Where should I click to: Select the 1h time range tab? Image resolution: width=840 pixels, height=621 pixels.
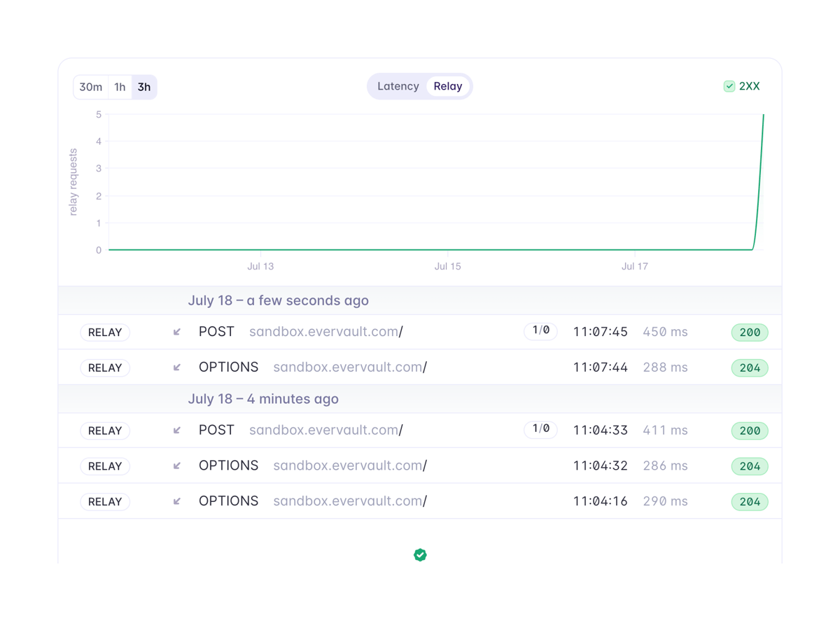[119, 87]
